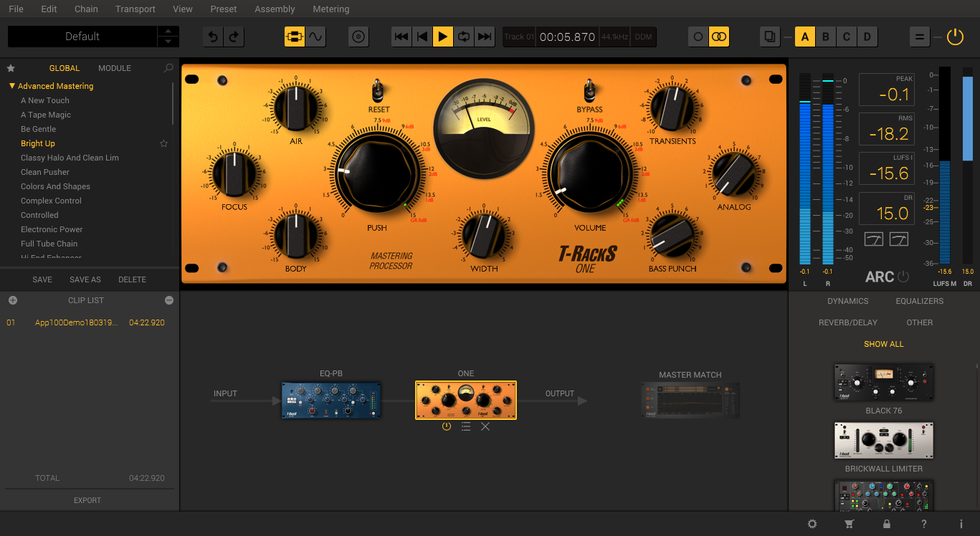
Task: Click the AIR knob
Action: [296, 107]
